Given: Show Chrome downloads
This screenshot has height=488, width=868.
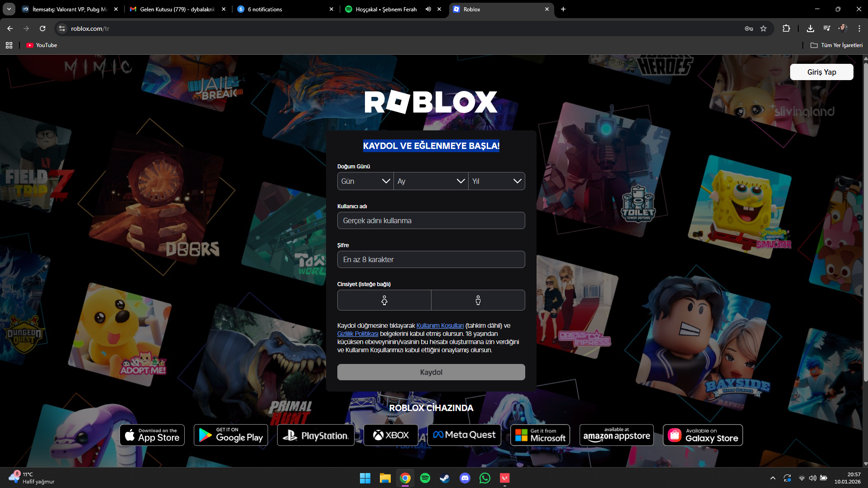Looking at the screenshot, I should [810, 29].
